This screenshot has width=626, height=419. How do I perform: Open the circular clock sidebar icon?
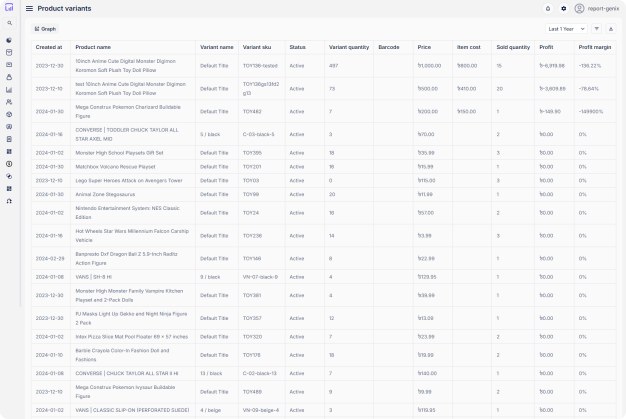9,164
